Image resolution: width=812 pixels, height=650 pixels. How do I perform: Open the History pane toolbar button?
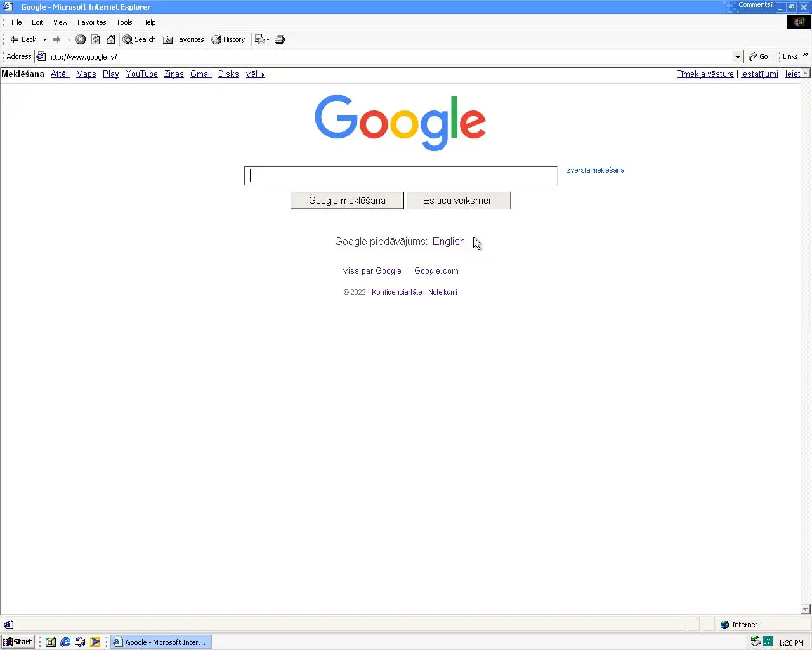point(228,39)
